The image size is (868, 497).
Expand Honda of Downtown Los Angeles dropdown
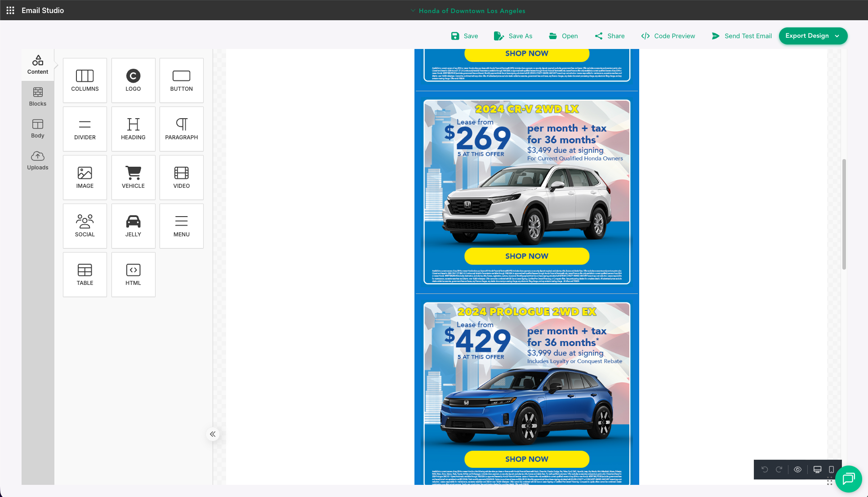tap(468, 11)
